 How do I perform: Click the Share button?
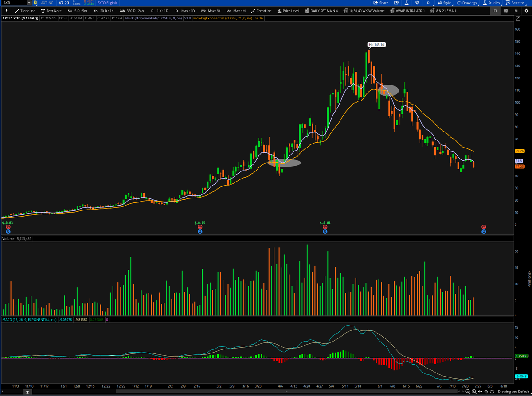click(381, 3)
